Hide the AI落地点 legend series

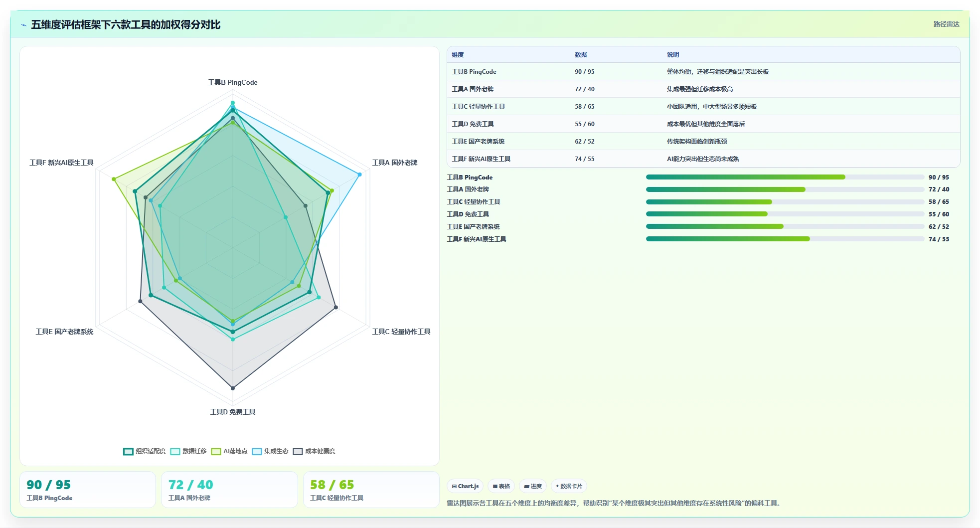[229, 451]
